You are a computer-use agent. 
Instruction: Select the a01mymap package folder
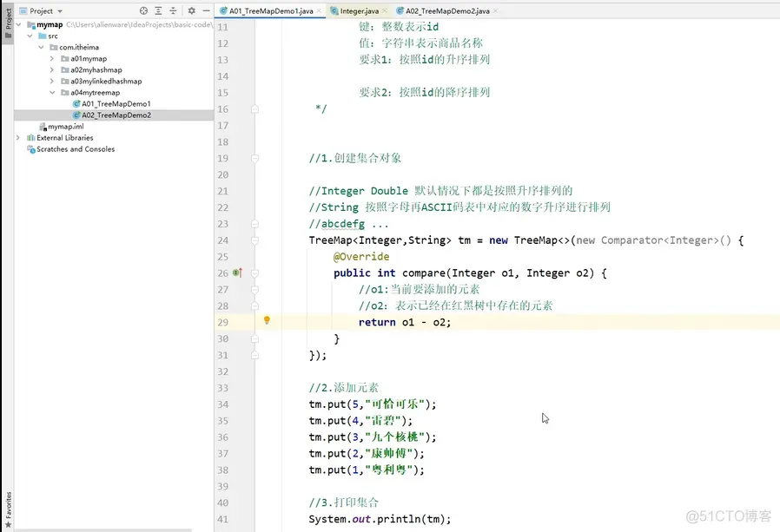(89, 59)
